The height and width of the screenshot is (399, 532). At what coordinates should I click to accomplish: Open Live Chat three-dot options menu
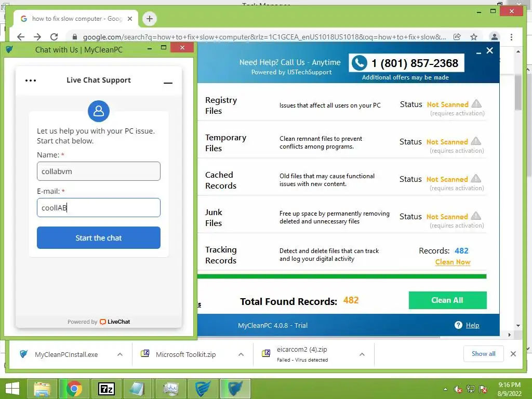coord(31,81)
